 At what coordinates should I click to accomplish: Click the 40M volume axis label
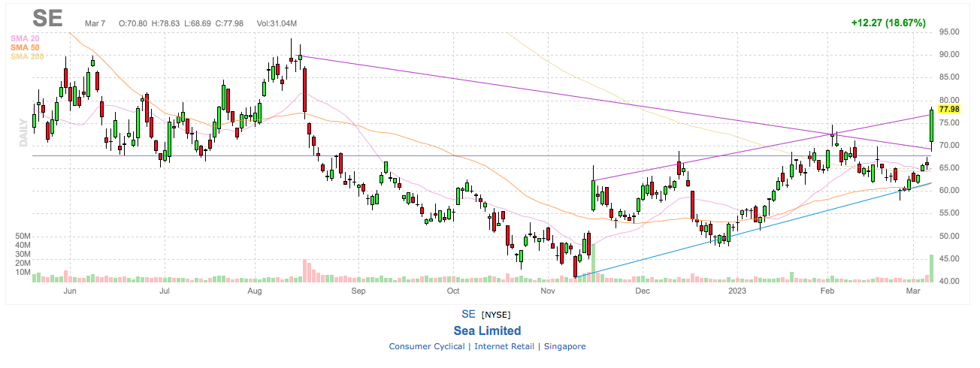coord(22,245)
